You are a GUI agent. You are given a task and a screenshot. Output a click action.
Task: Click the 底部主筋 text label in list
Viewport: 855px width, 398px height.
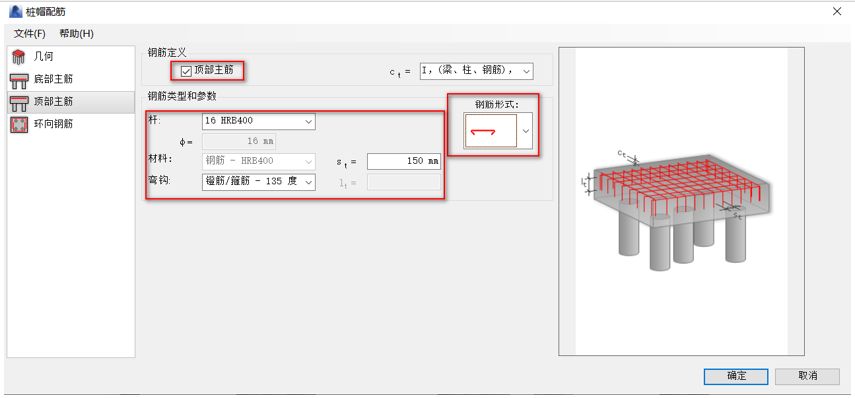(53, 80)
